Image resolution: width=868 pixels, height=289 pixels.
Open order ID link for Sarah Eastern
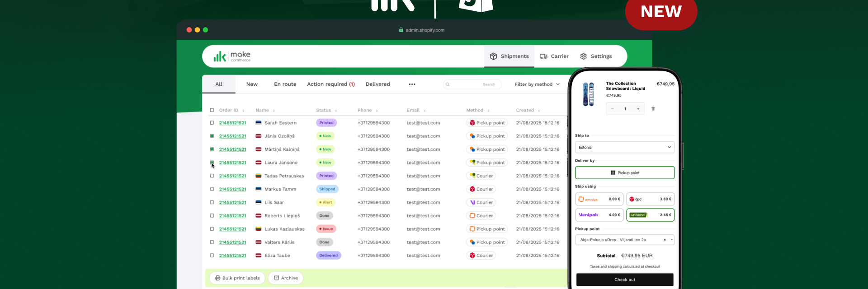point(233,123)
